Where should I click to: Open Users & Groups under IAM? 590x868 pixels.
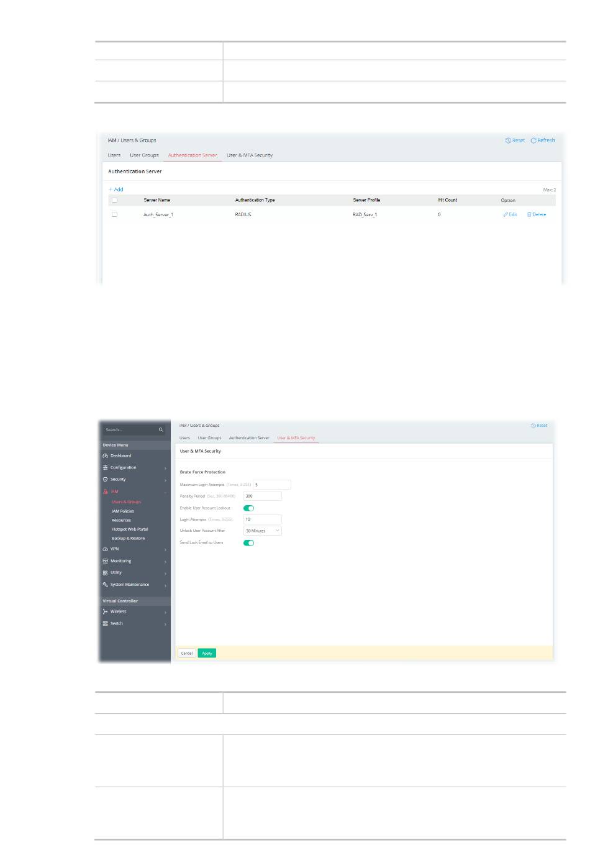pos(126,502)
